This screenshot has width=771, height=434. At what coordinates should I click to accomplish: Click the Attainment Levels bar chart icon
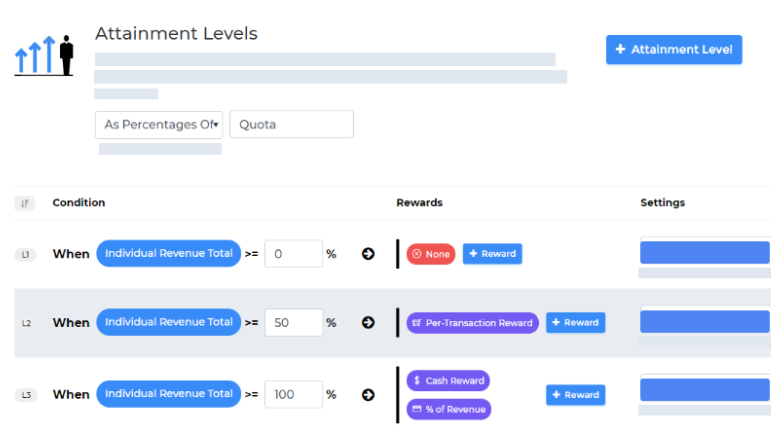45,56
